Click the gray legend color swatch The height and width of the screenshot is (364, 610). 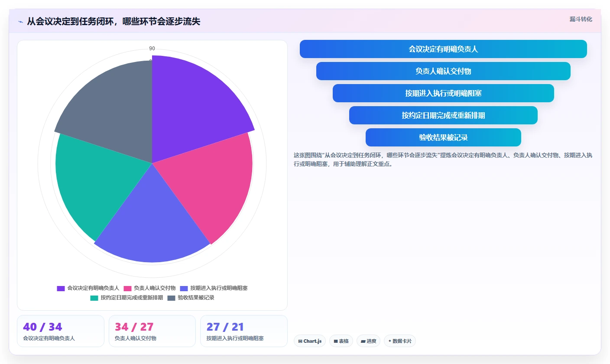(x=171, y=298)
